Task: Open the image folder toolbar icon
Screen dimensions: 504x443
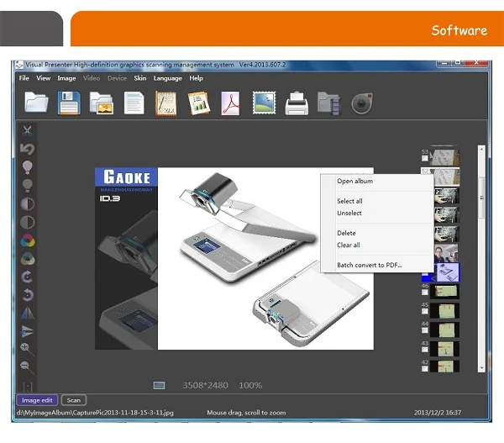Action: click(x=102, y=103)
